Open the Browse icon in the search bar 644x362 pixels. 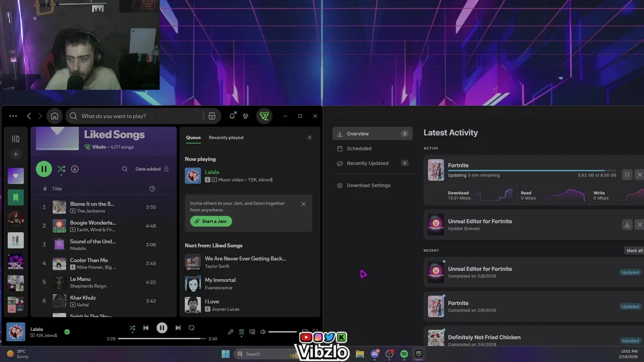[212, 116]
